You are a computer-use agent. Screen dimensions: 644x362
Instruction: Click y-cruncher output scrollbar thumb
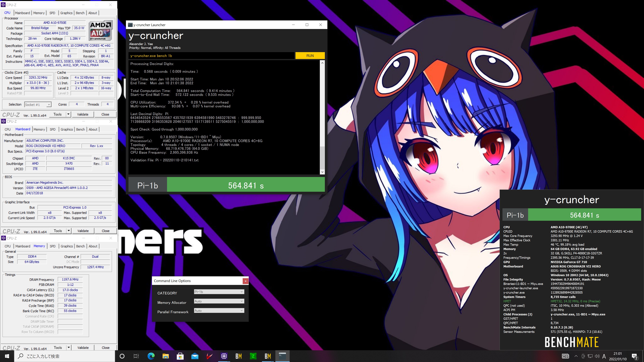[x=322, y=158]
